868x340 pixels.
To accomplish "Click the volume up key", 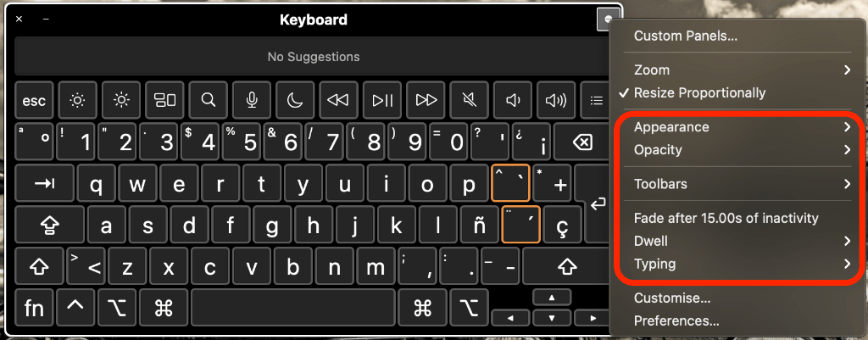I will (x=556, y=101).
